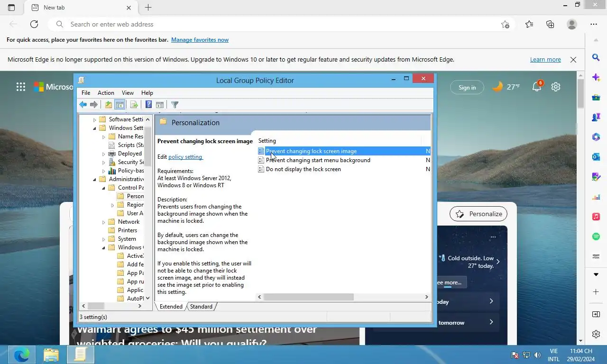Image resolution: width=607 pixels, height=364 pixels.
Task: Open Spotify icon in Edge sidebar
Action: (596, 237)
